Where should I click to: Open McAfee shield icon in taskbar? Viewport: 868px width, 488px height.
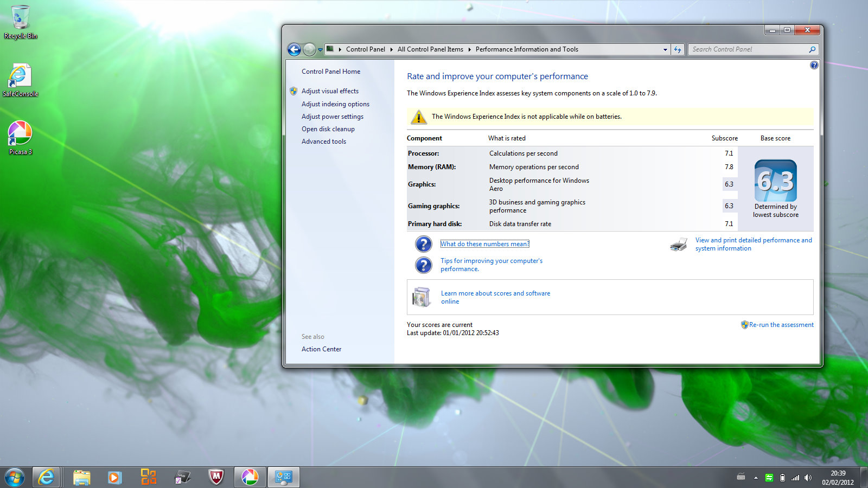pos(216,477)
